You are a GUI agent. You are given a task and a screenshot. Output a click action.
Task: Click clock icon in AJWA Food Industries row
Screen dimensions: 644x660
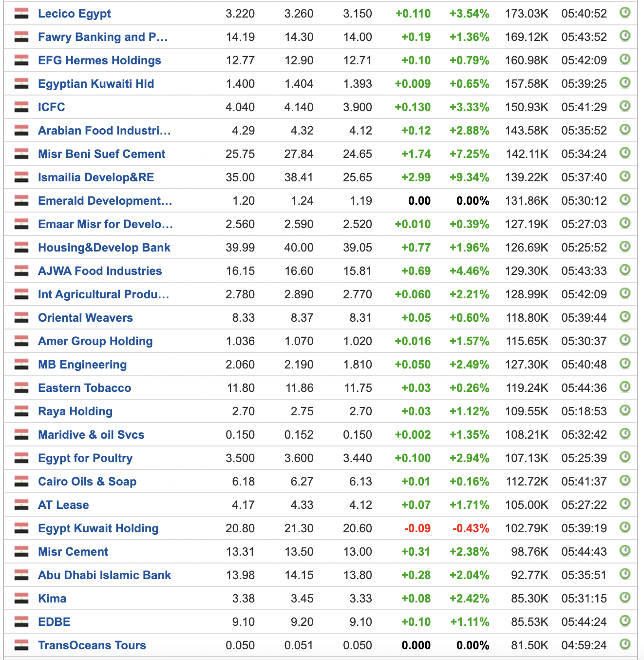625,270
